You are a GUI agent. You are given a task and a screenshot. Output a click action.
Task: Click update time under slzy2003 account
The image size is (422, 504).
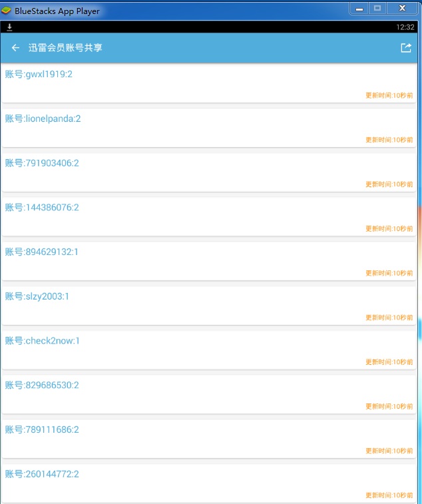point(389,318)
